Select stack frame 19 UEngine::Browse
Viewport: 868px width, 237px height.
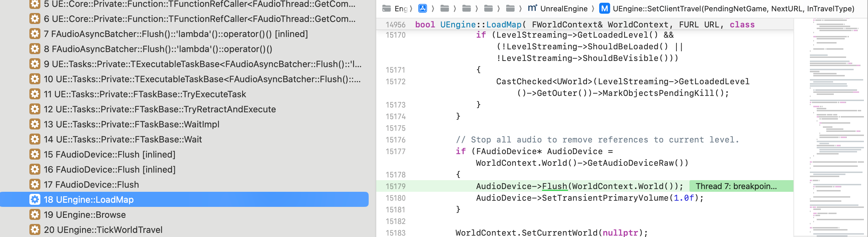pos(91,215)
